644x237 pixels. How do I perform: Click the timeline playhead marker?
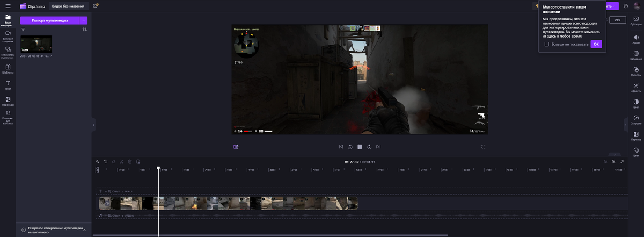pos(158,168)
